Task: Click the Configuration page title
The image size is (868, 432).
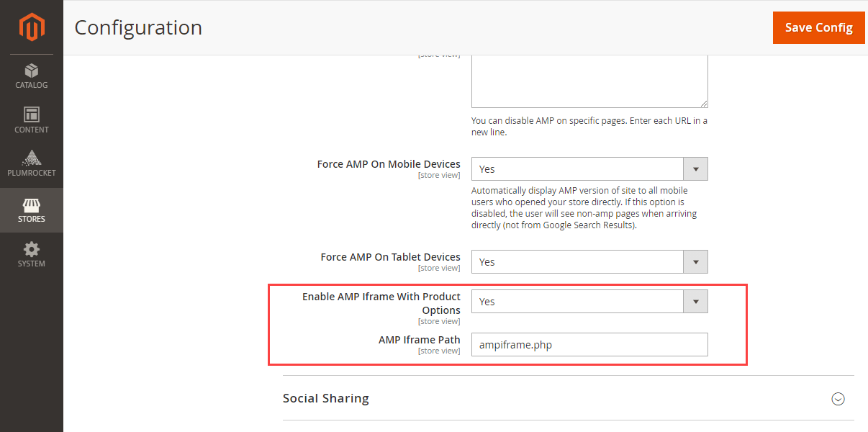Action: pos(138,27)
